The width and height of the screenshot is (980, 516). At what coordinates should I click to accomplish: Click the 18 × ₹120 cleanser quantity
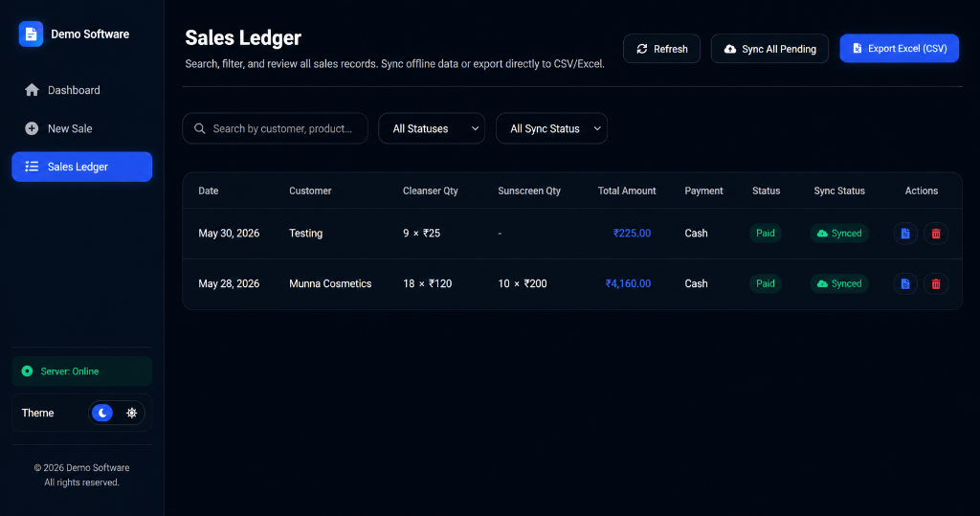(x=428, y=284)
